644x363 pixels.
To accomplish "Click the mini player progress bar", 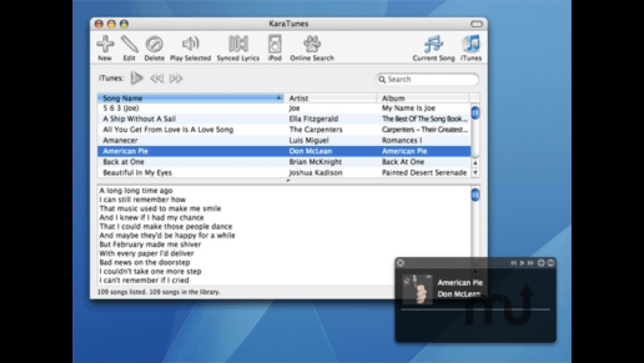I will [475, 309].
